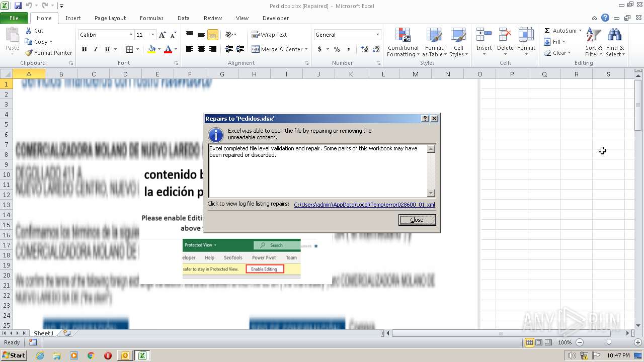Click the Insert cells icon

point(484,35)
